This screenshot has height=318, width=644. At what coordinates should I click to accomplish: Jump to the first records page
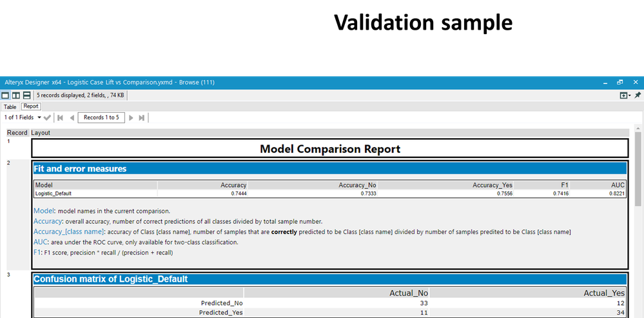61,118
